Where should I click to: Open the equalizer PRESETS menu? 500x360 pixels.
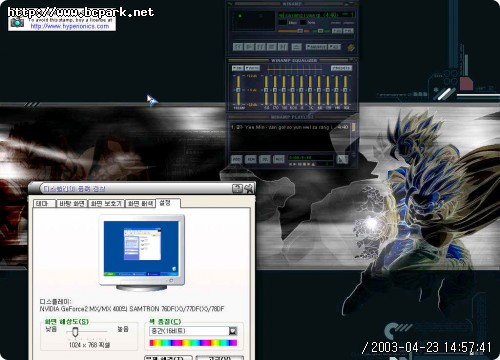coord(341,68)
